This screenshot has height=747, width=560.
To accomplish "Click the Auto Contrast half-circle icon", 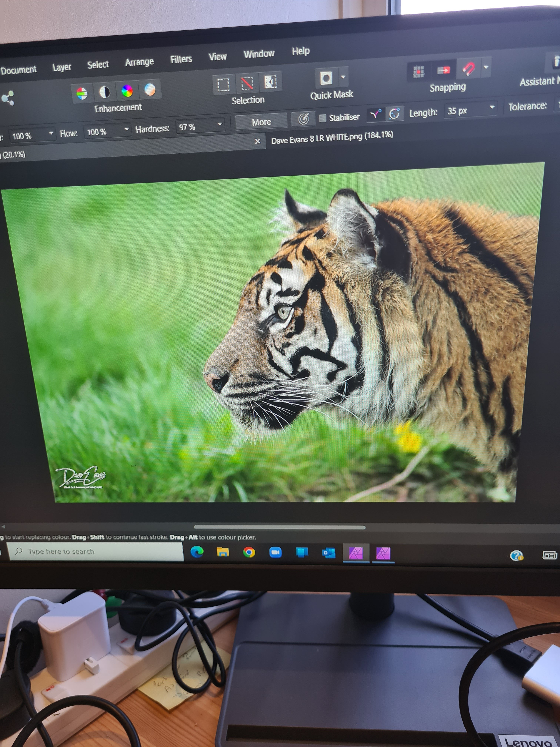I will 105,92.
